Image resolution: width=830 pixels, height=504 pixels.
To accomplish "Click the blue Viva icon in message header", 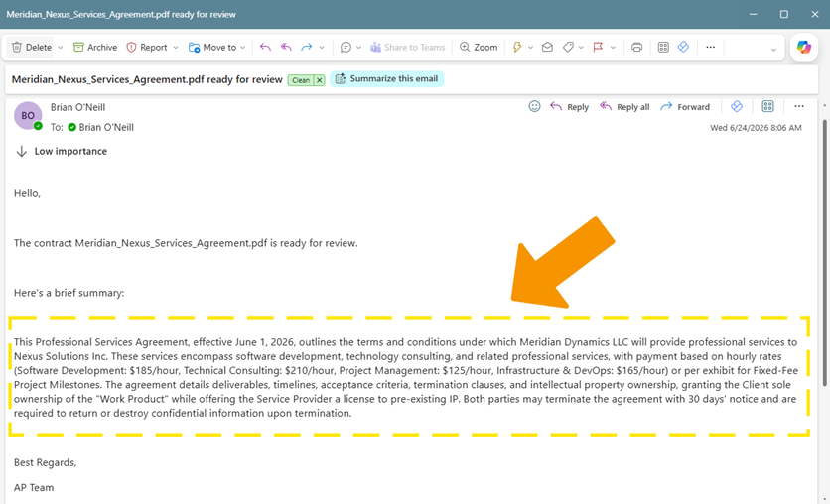I will tap(737, 107).
